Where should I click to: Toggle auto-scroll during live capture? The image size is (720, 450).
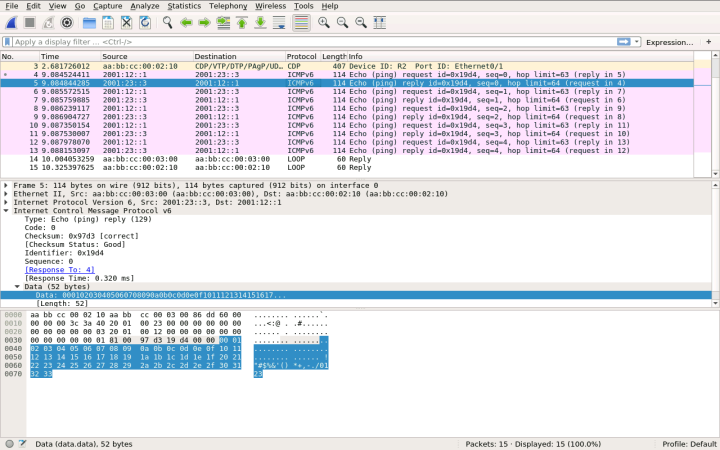click(x=279, y=22)
